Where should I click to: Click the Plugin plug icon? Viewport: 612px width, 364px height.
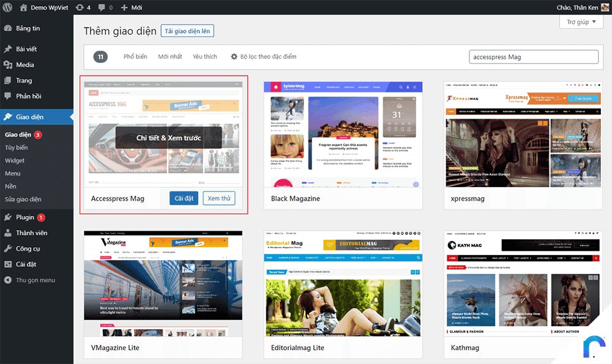point(8,217)
